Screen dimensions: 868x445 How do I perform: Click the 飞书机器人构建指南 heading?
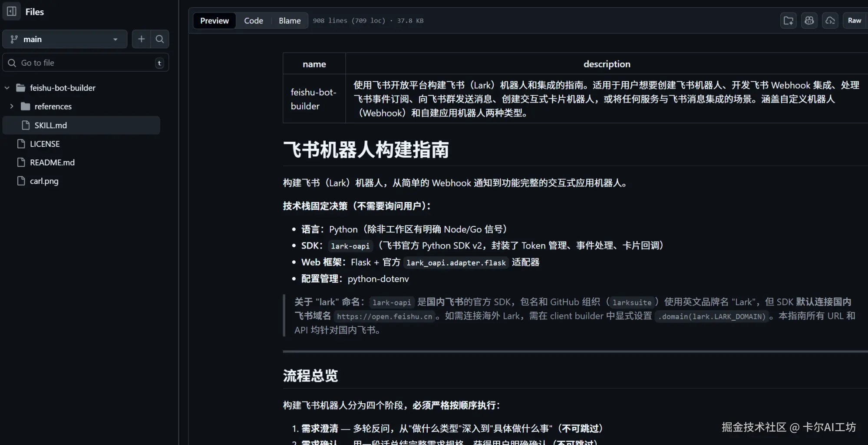pyautogui.click(x=366, y=149)
